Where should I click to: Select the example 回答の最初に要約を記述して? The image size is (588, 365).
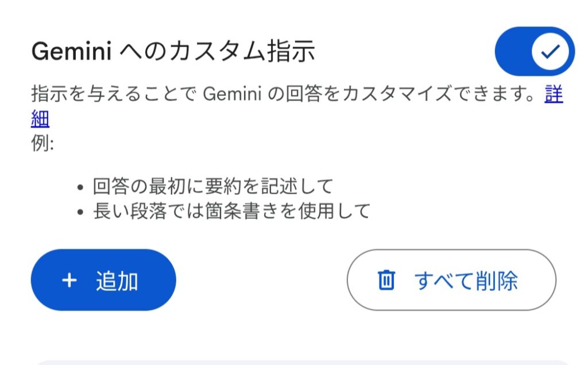point(213,186)
